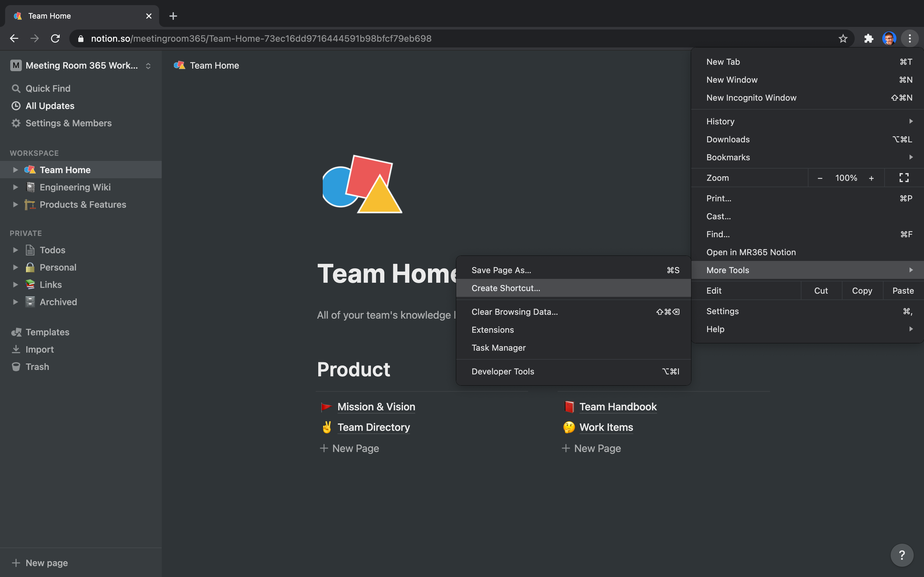The width and height of the screenshot is (924, 577).
Task: Open Quick Find search
Action: pos(47,88)
